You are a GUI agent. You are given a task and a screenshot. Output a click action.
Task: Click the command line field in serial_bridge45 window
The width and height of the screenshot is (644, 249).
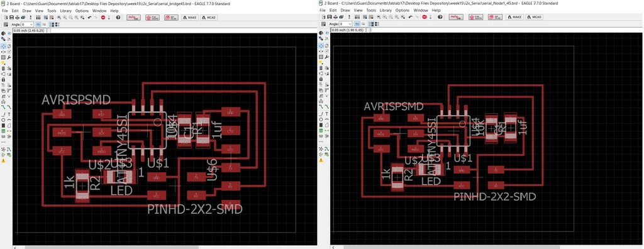click(183, 30)
